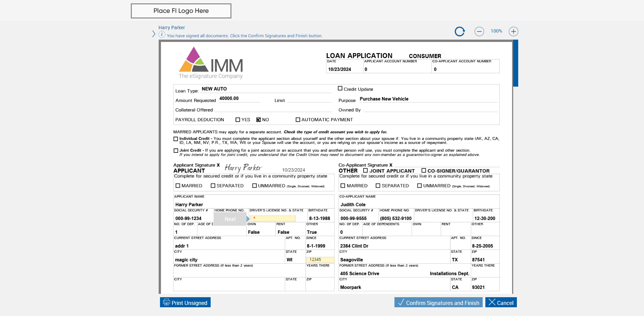Click the document vertical scrollbar thumb

516,63
